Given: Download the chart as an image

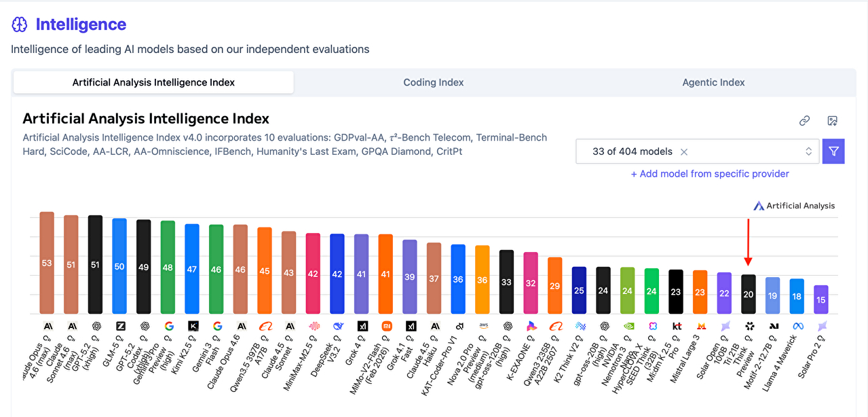Looking at the screenshot, I should [833, 121].
